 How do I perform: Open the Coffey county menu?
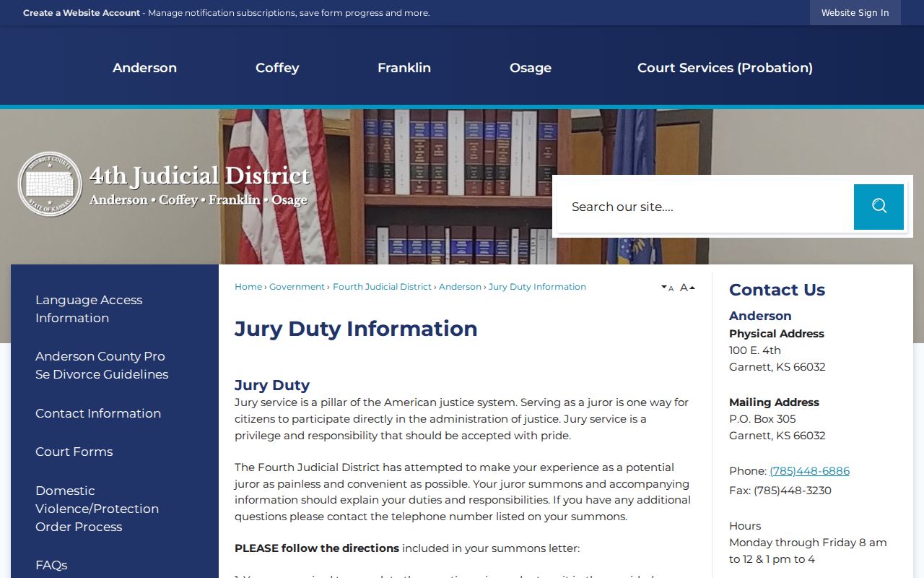click(277, 67)
